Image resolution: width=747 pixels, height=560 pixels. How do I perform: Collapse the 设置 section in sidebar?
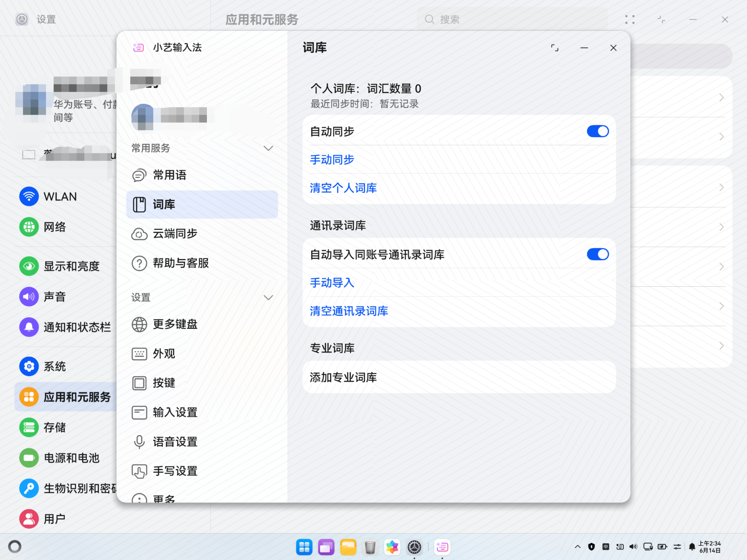coord(268,297)
